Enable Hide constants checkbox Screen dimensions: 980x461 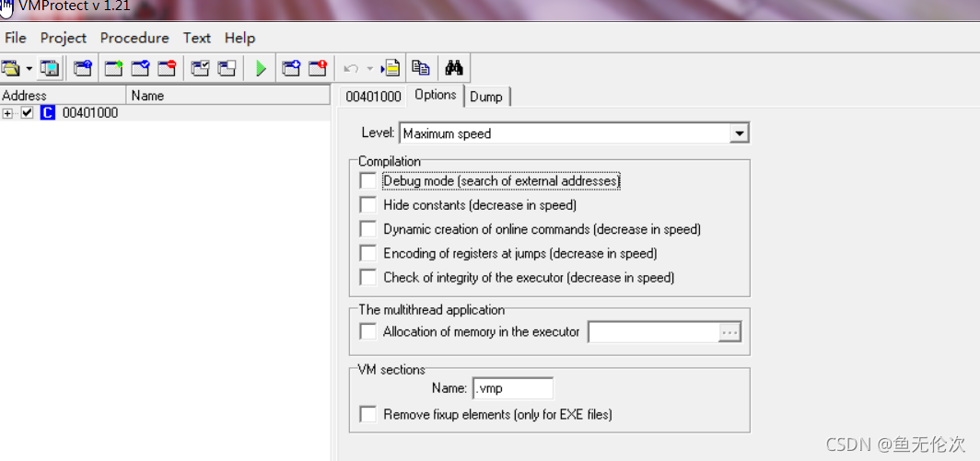click(x=368, y=204)
